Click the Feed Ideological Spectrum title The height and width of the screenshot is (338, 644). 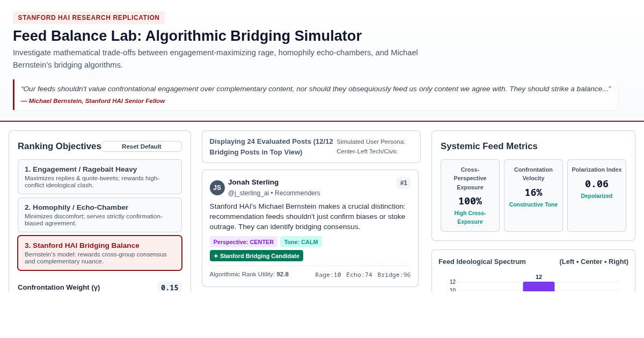tap(482, 262)
